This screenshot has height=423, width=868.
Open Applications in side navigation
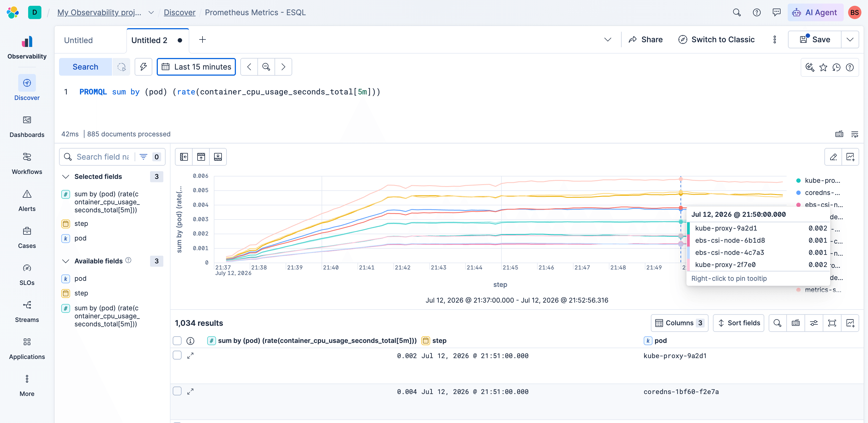click(27, 349)
